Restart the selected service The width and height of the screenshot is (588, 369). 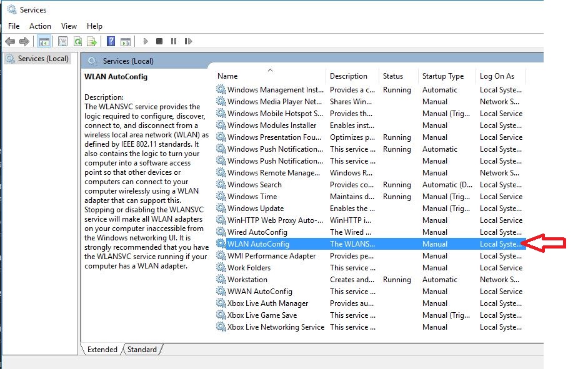[x=189, y=41]
